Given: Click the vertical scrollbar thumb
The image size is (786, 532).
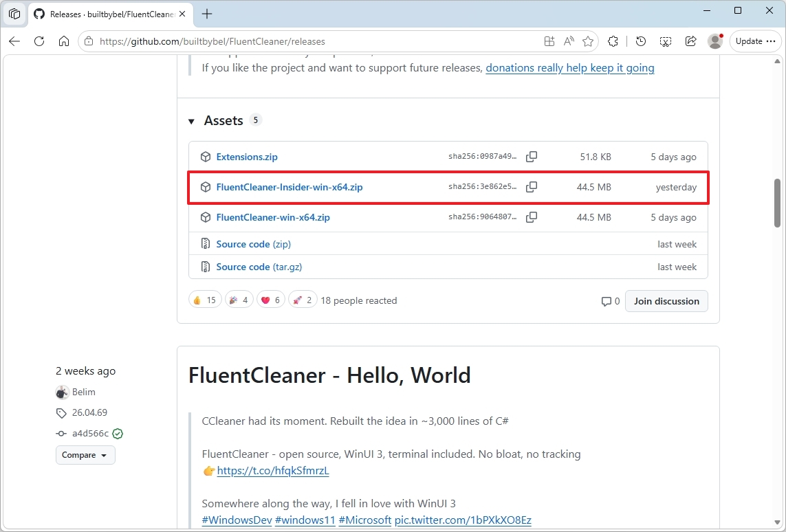Looking at the screenshot, I should 778,203.
